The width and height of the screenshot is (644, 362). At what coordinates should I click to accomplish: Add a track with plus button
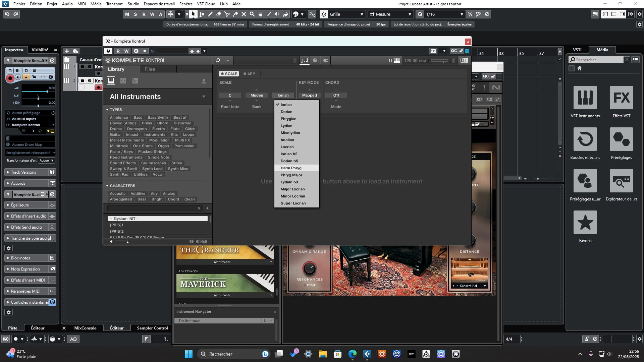pyautogui.click(x=67, y=51)
